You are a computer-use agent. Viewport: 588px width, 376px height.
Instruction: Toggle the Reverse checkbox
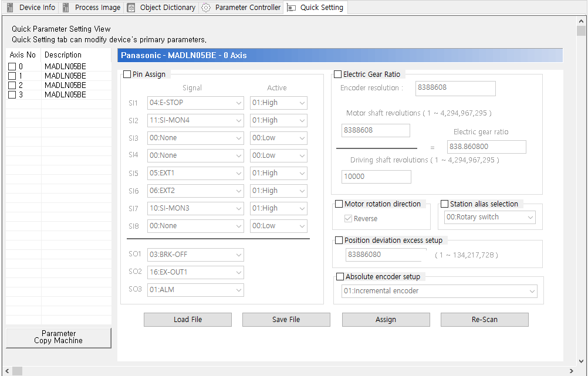348,219
